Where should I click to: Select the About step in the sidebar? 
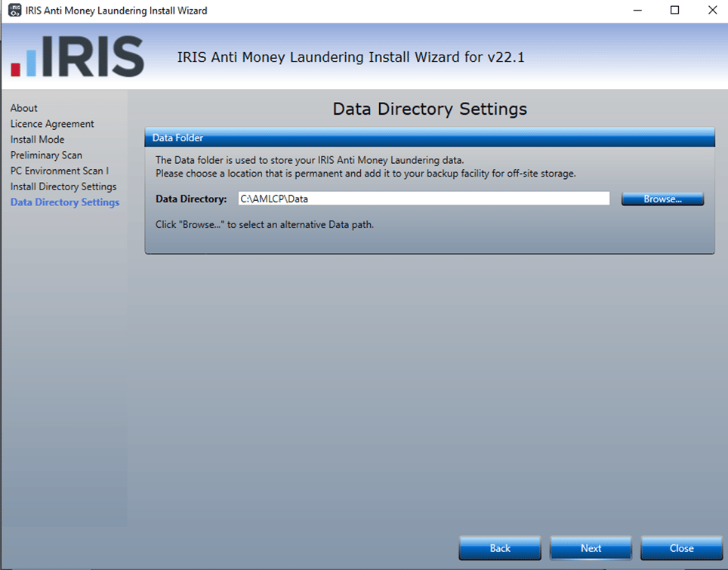coord(23,108)
